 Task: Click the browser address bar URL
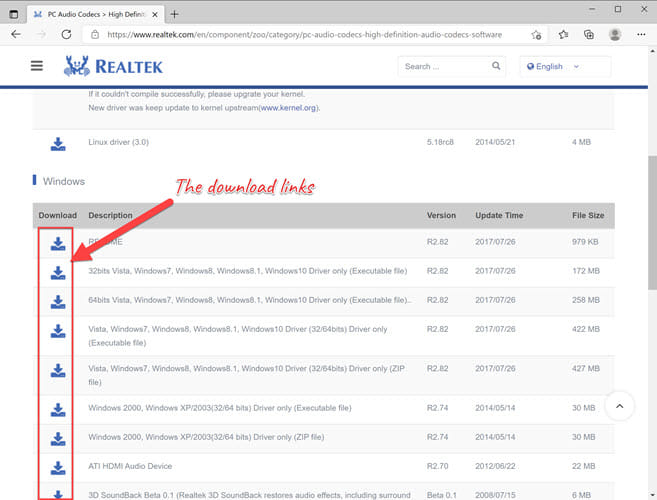pyautogui.click(x=305, y=35)
